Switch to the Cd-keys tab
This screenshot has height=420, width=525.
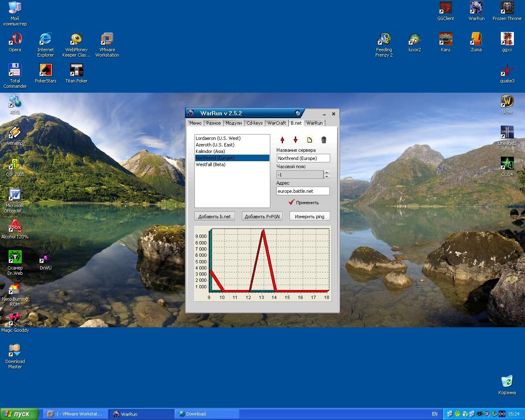[x=254, y=123]
